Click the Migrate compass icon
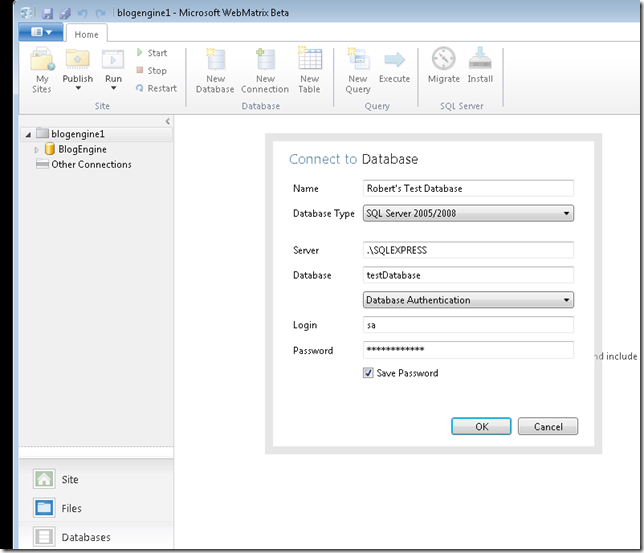This screenshot has width=644, height=553. pyautogui.click(x=444, y=58)
